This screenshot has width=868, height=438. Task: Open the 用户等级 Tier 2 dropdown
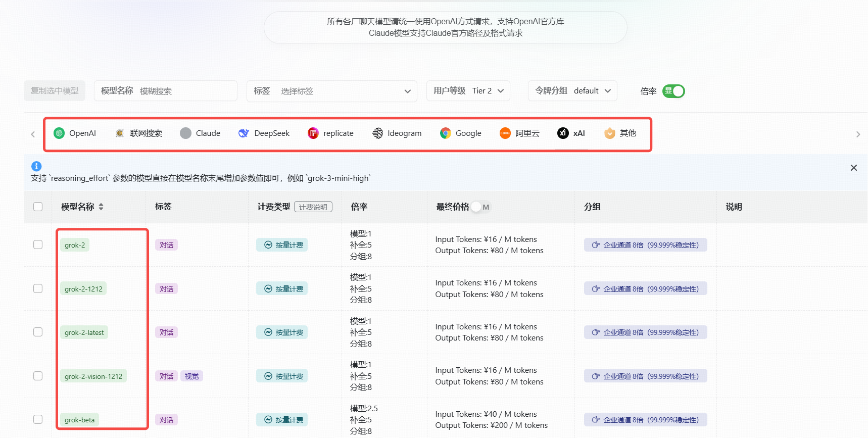(x=468, y=91)
